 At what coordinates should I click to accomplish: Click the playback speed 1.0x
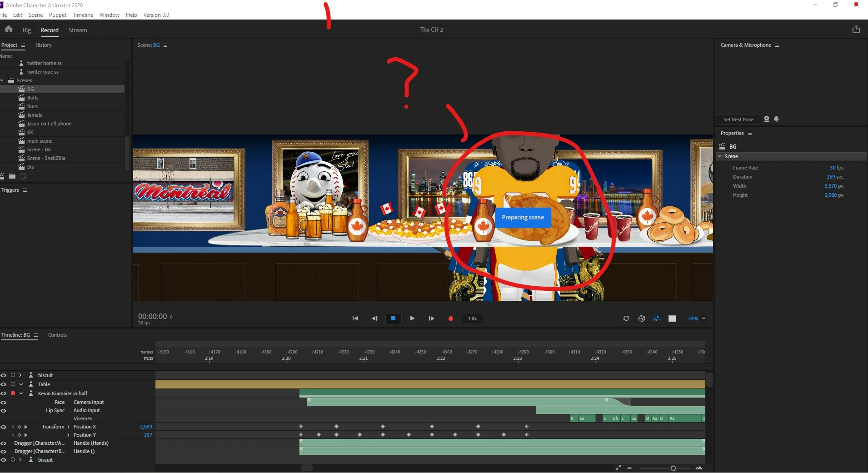tap(472, 319)
